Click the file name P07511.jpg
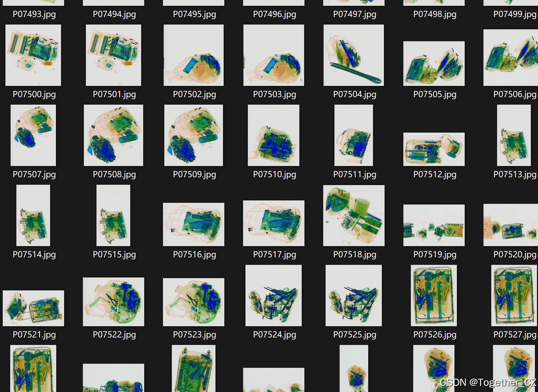This screenshot has height=392, width=538. tap(355, 175)
